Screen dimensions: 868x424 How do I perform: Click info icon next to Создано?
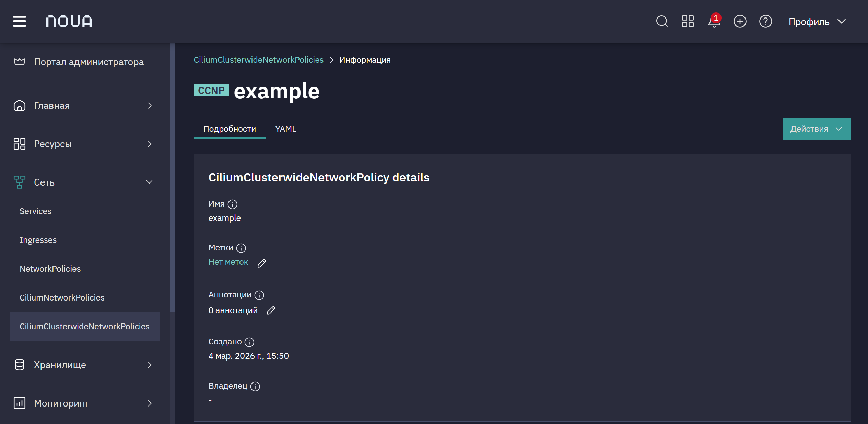(249, 342)
